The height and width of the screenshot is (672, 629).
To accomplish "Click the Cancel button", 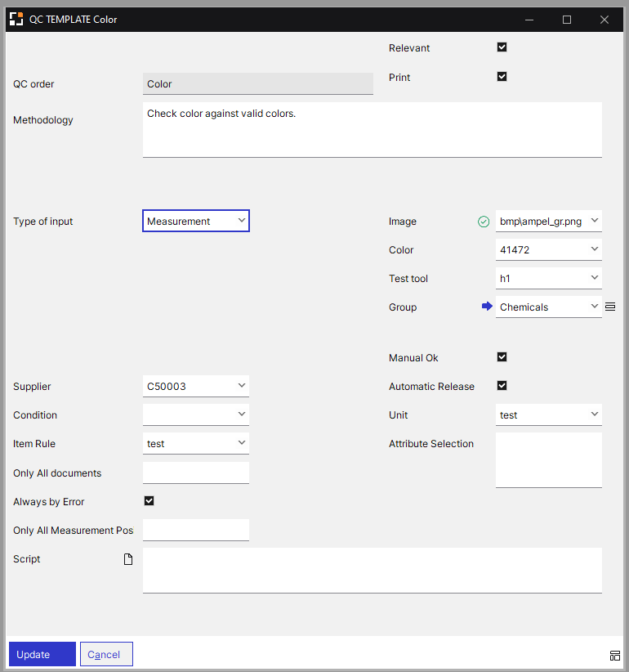I will click(106, 654).
